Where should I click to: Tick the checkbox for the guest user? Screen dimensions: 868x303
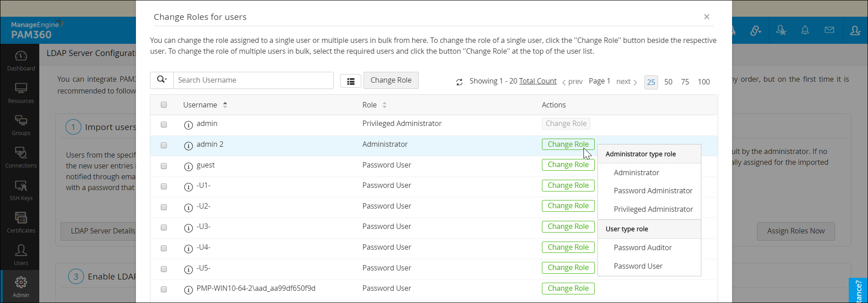[164, 166]
